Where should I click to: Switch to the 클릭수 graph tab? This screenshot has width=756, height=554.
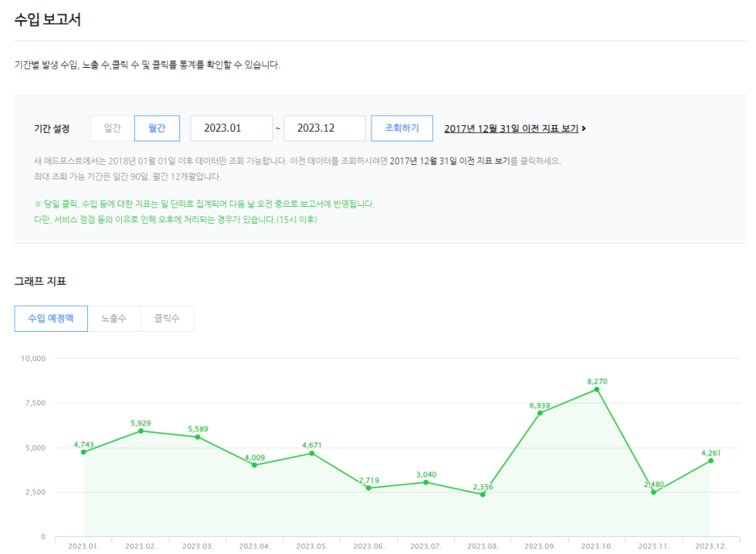(167, 319)
